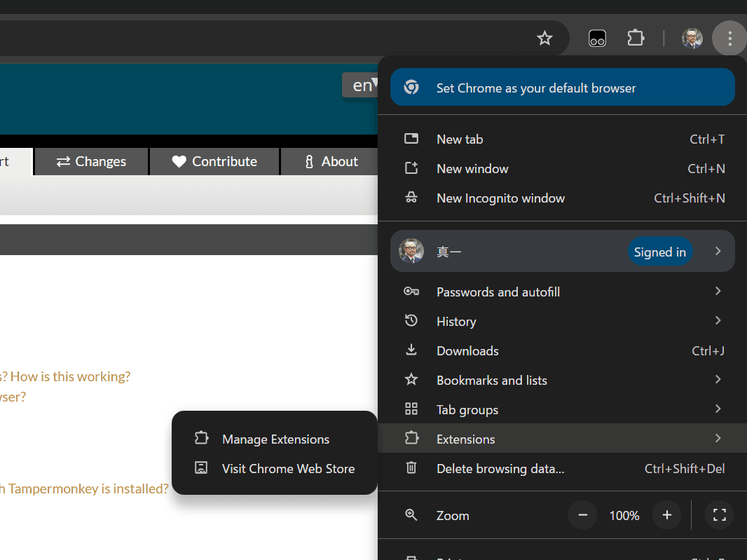Zoom in with the plus button

coord(666,515)
